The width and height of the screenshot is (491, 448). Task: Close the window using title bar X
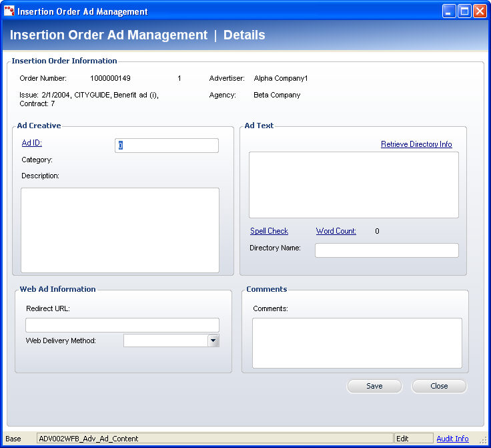479,11
